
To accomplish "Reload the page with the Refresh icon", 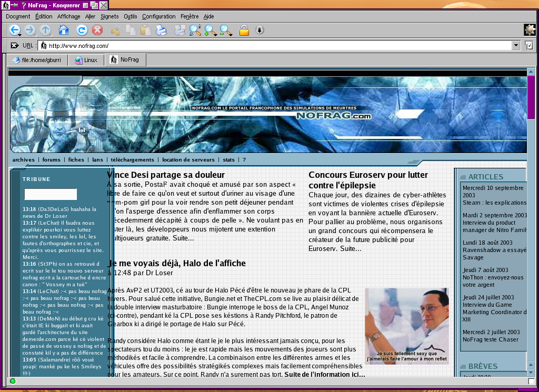I will click(82, 30).
